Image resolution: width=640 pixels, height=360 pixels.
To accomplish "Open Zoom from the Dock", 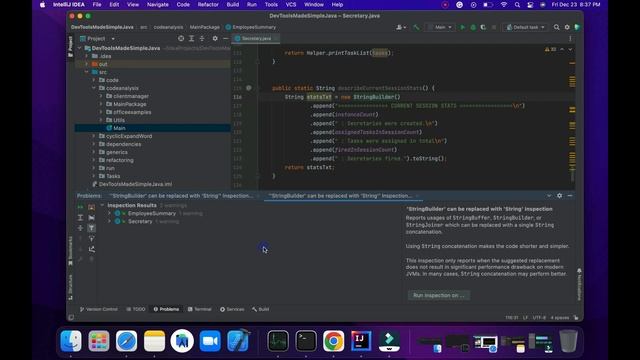I will pos(210,341).
